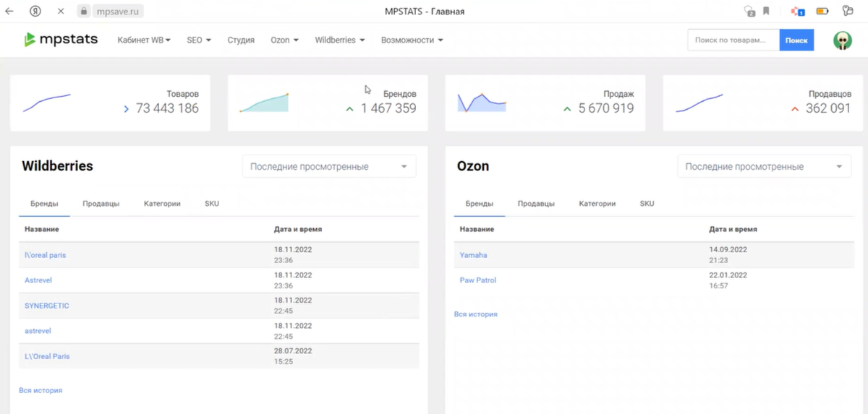Click the green up arrow beside 1 467 359
This screenshot has width=868, height=414.
(349, 109)
